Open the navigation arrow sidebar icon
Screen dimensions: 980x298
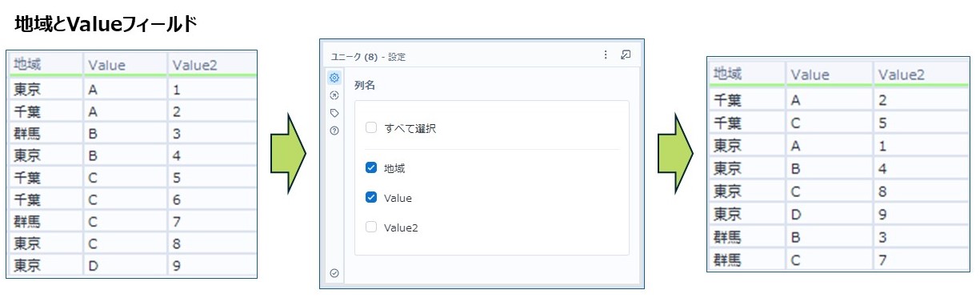[x=334, y=95]
